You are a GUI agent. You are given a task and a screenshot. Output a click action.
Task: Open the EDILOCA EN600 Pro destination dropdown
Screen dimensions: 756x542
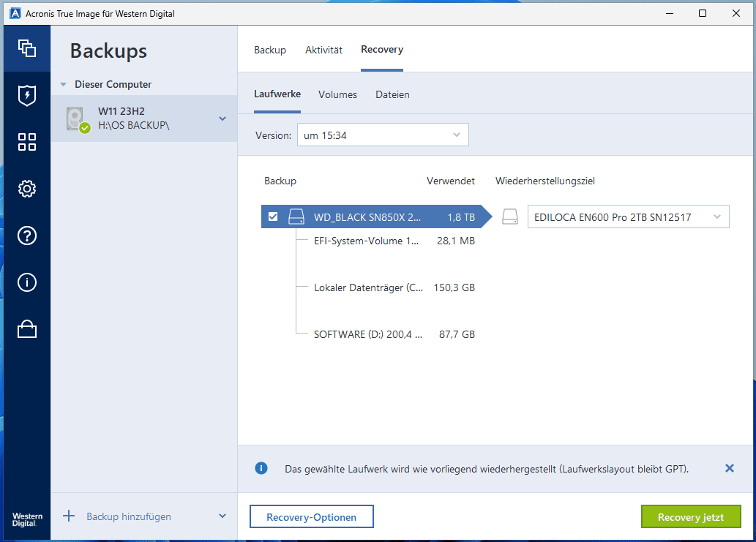[x=628, y=217]
